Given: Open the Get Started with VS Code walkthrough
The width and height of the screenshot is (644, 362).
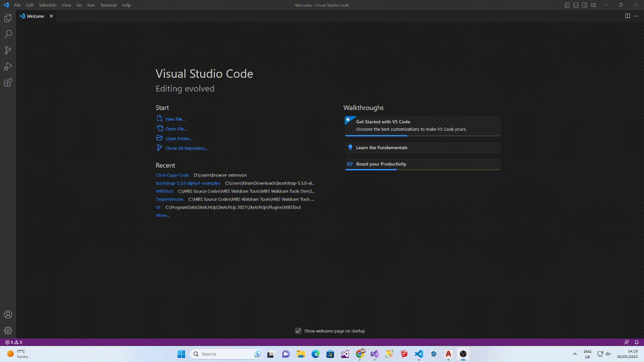Looking at the screenshot, I should (423, 126).
